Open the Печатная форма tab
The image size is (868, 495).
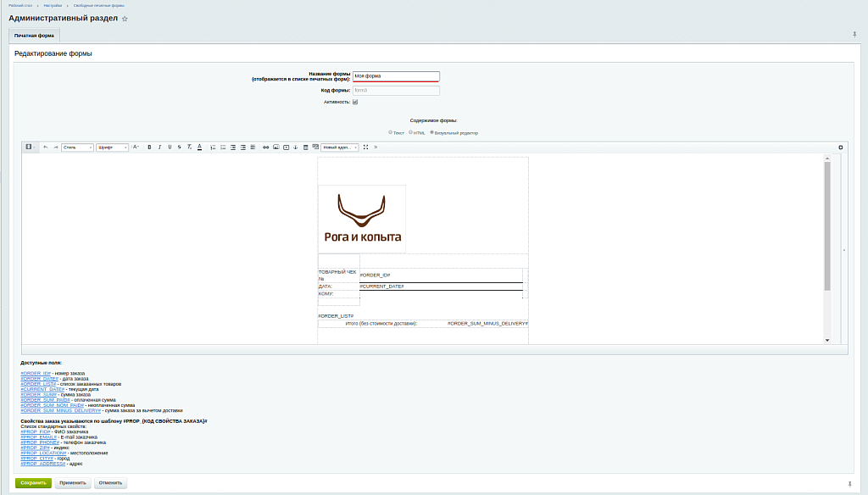pos(34,36)
